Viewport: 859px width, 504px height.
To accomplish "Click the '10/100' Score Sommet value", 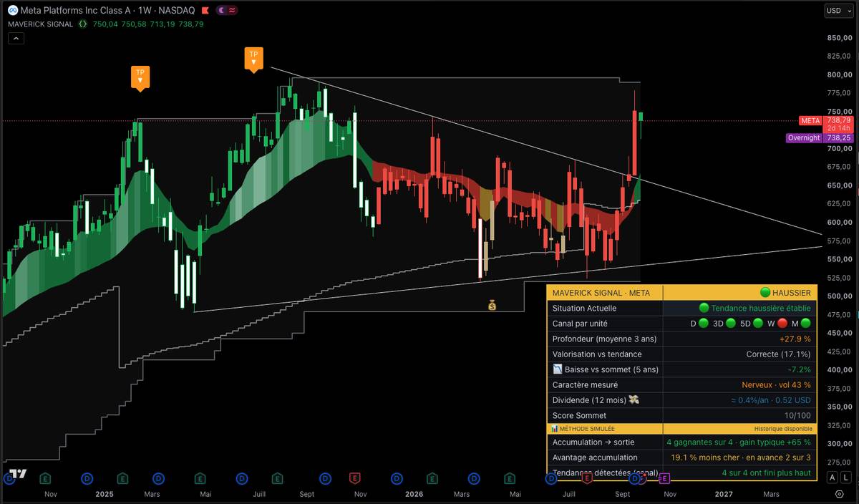I will (x=798, y=416).
